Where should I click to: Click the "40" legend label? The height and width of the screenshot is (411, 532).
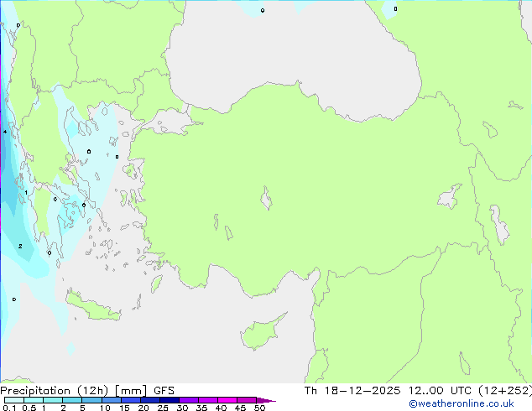(x=221, y=408)
